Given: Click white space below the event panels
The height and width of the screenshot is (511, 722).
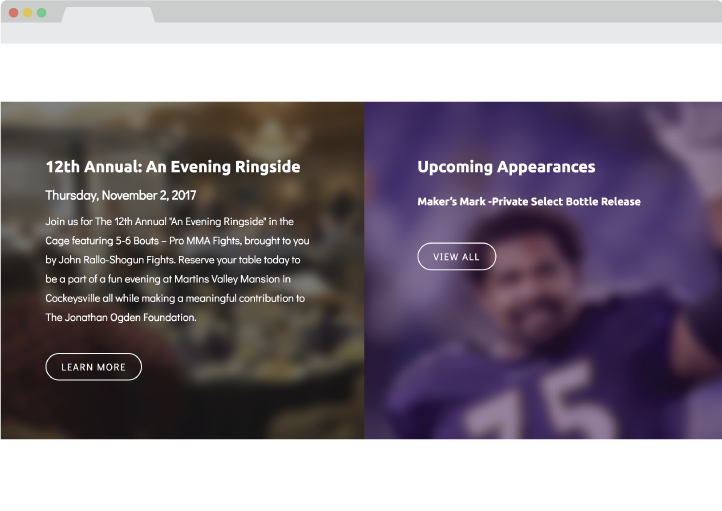Looking at the screenshot, I should click(x=361, y=474).
